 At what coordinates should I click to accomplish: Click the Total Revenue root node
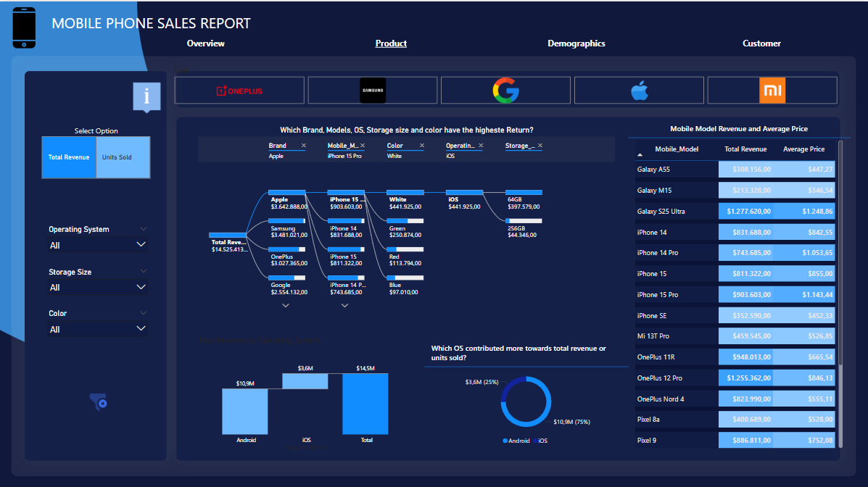(x=228, y=242)
